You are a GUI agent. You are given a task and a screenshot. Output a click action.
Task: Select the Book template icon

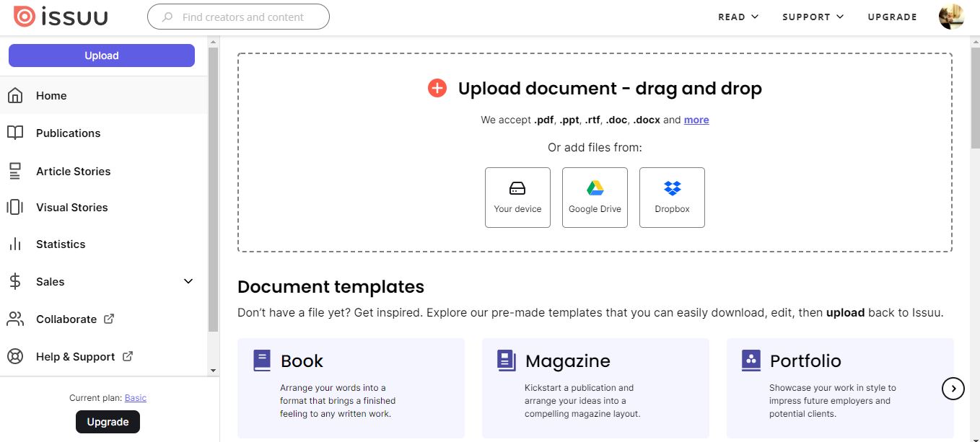(x=263, y=359)
